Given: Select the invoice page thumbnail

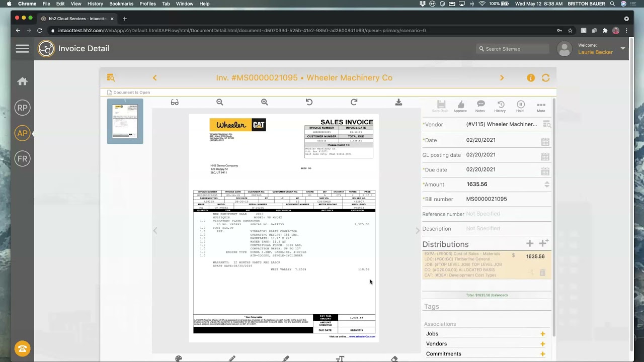Looking at the screenshot, I should tap(125, 121).
